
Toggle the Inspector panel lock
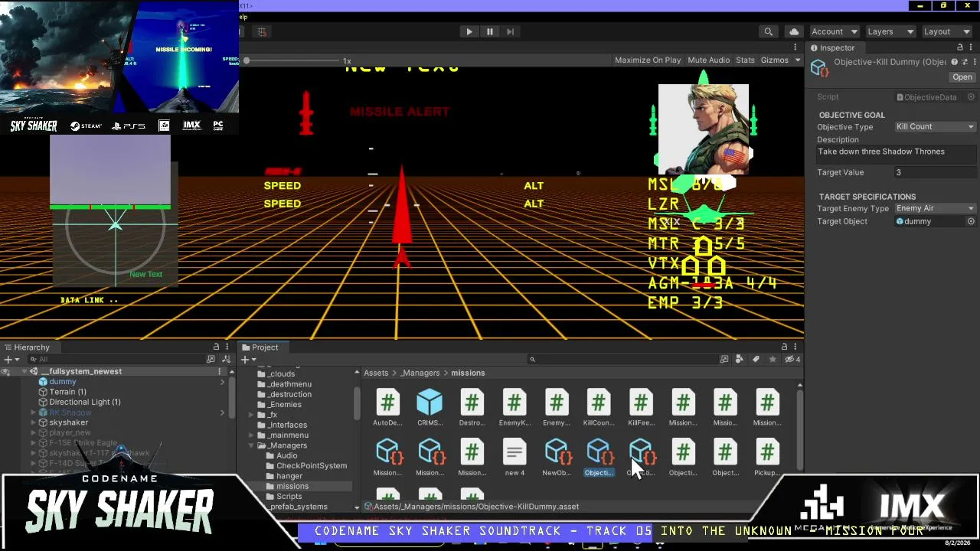click(960, 47)
